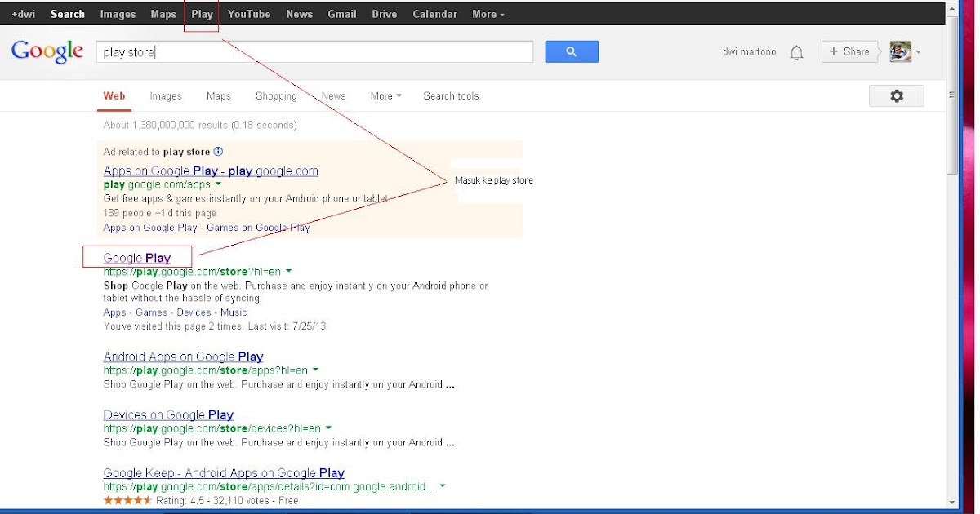The image size is (980, 514).
Task: Click the scrollbar up arrow
Action: pyautogui.click(x=951, y=7)
